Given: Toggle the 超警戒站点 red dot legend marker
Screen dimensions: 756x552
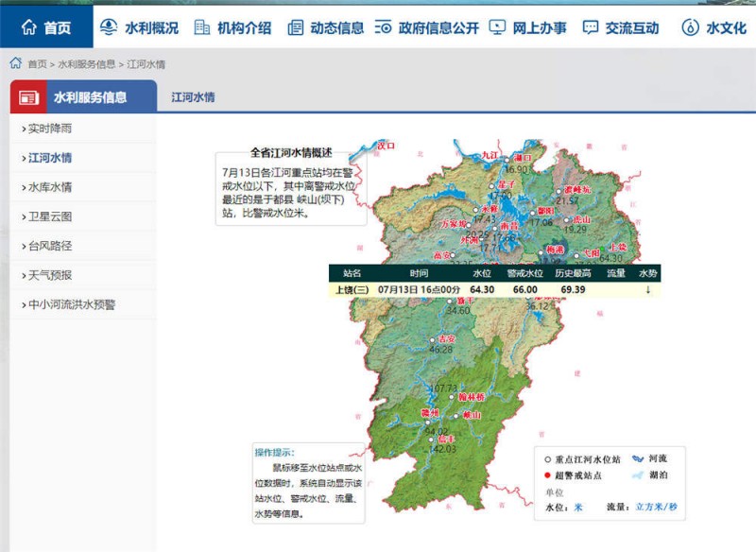Looking at the screenshot, I should coord(547,474).
